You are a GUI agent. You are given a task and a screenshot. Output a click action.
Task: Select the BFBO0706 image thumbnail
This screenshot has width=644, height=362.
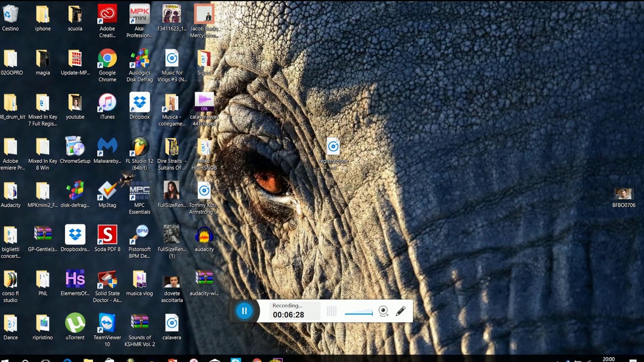pos(623,195)
